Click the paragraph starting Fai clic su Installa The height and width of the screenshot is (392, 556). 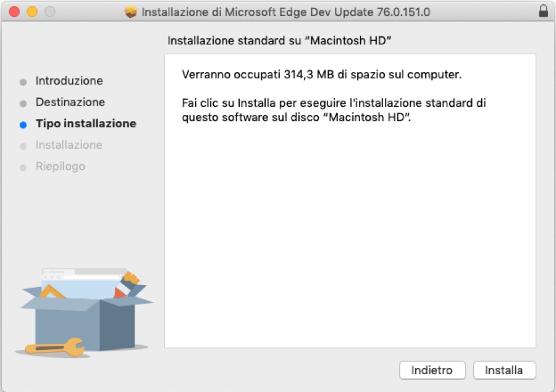tap(334, 110)
